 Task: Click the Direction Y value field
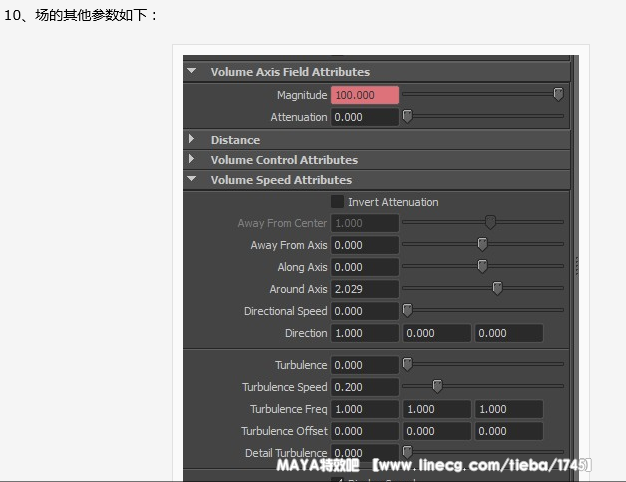click(x=437, y=333)
